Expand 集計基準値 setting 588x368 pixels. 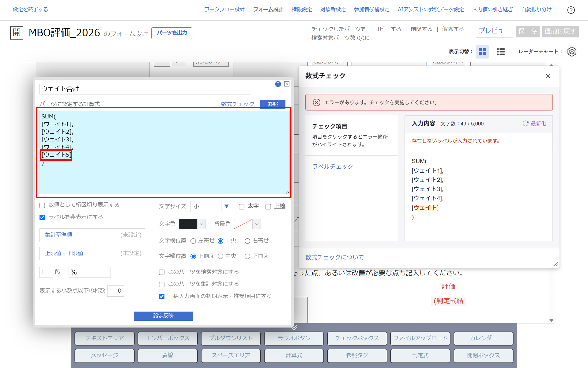[x=92, y=235]
